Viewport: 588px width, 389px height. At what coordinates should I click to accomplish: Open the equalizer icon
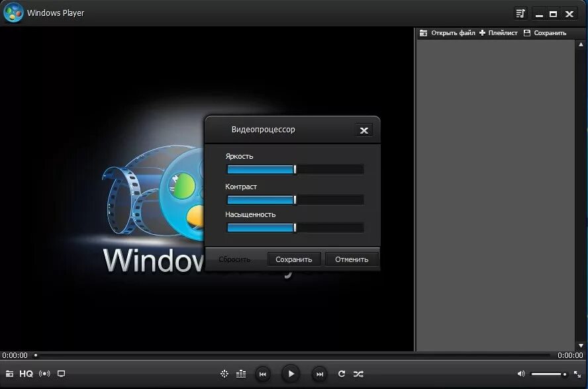241,374
